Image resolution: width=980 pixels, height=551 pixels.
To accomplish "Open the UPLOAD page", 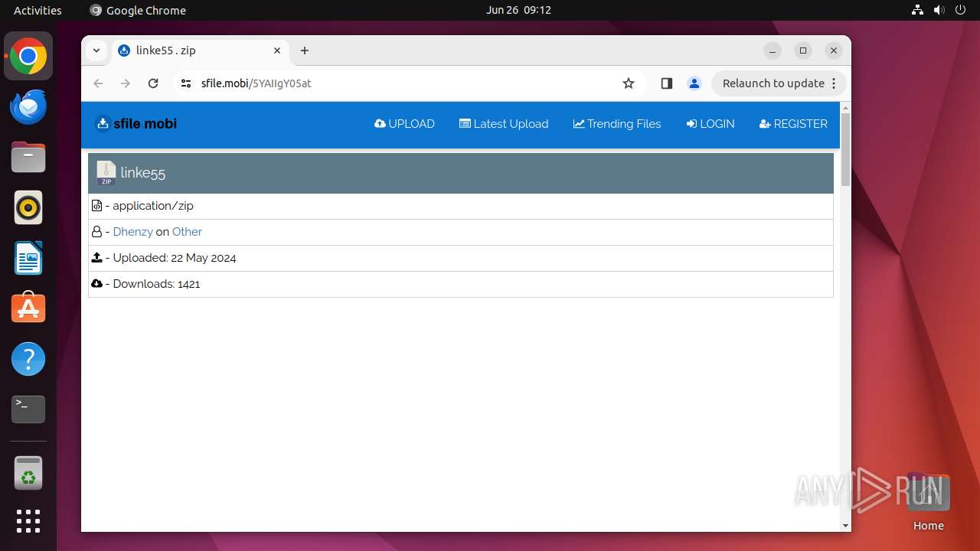I will click(x=404, y=124).
